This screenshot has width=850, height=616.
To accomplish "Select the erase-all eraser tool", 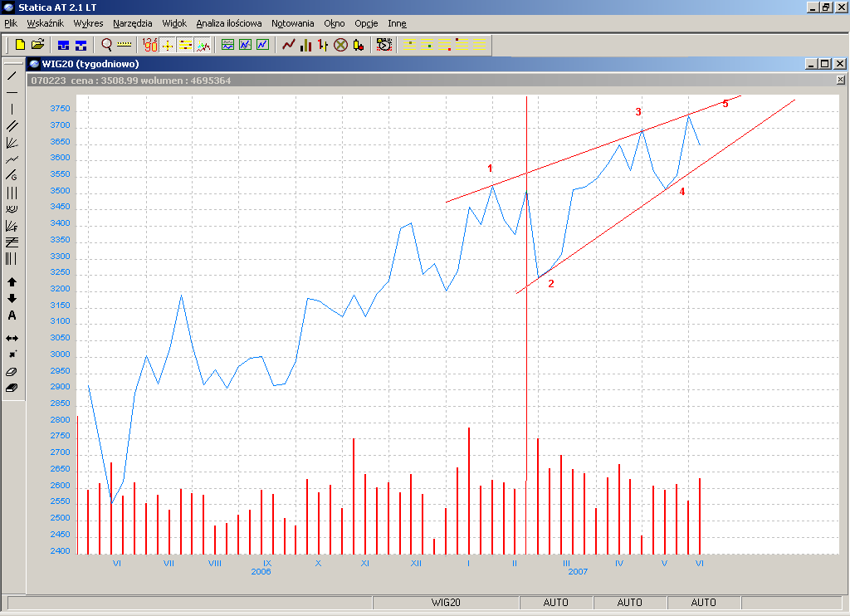I will click(12, 389).
